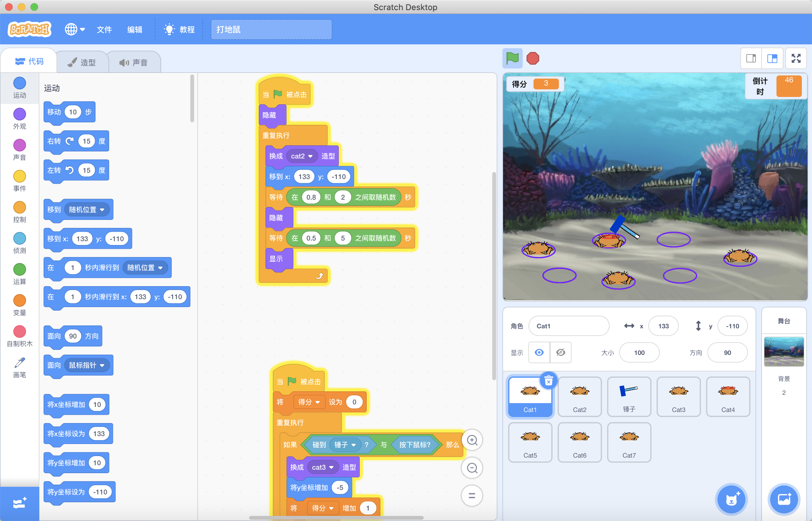
Task: Zoom out the code workspace
Action: 472,468
